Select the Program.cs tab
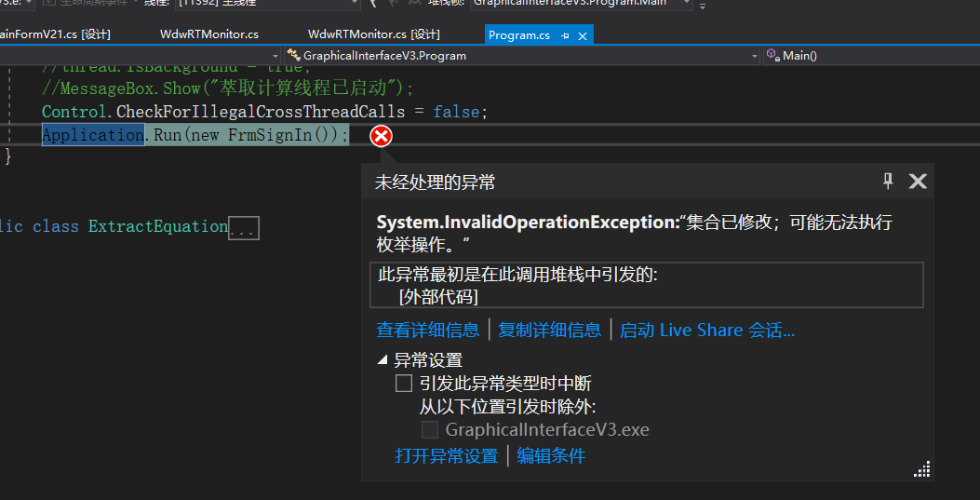The width and height of the screenshot is (980, 500). tap(518, 35)
